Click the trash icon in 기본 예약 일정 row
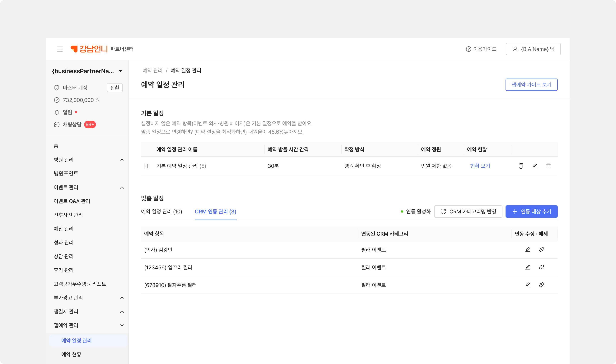The image size is (616, 364). click(x=548, y=166)
